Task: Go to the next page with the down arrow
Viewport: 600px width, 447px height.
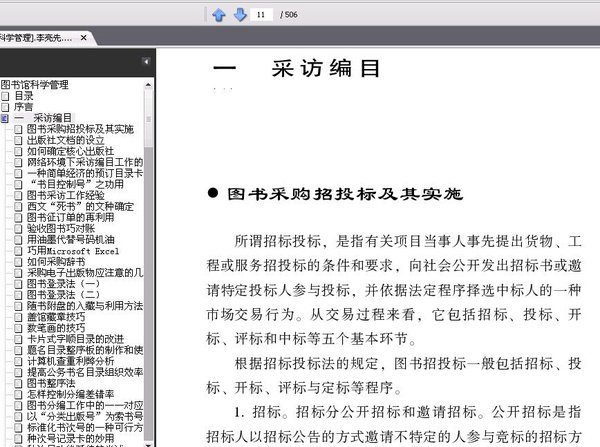Action: click(240, 15)
